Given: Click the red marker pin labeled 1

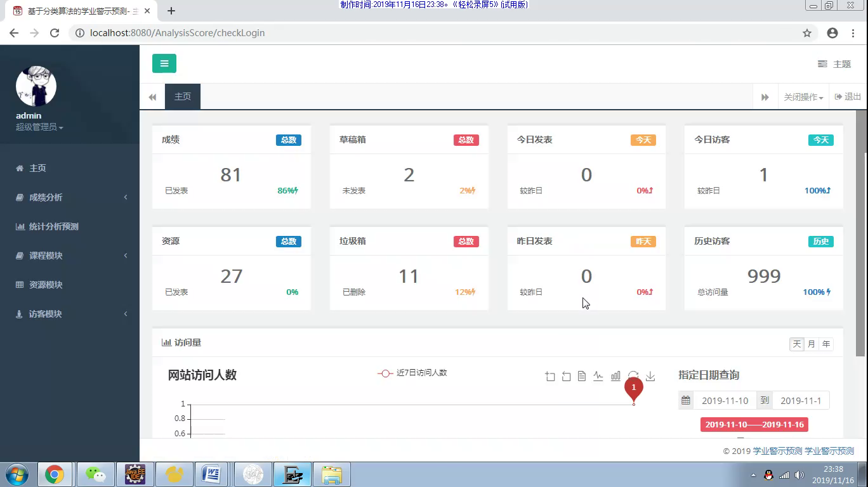Looking at the screenshot, I should tap(633, 389).
